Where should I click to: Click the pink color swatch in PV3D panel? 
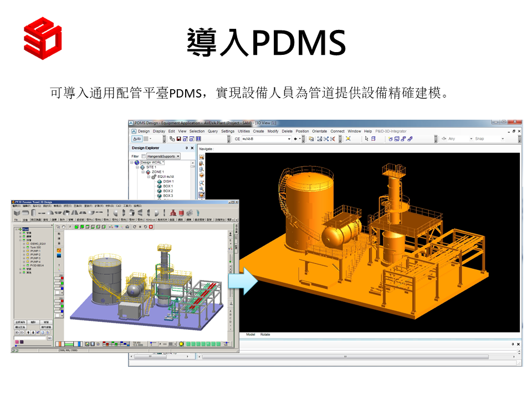(x=17, y=342)
